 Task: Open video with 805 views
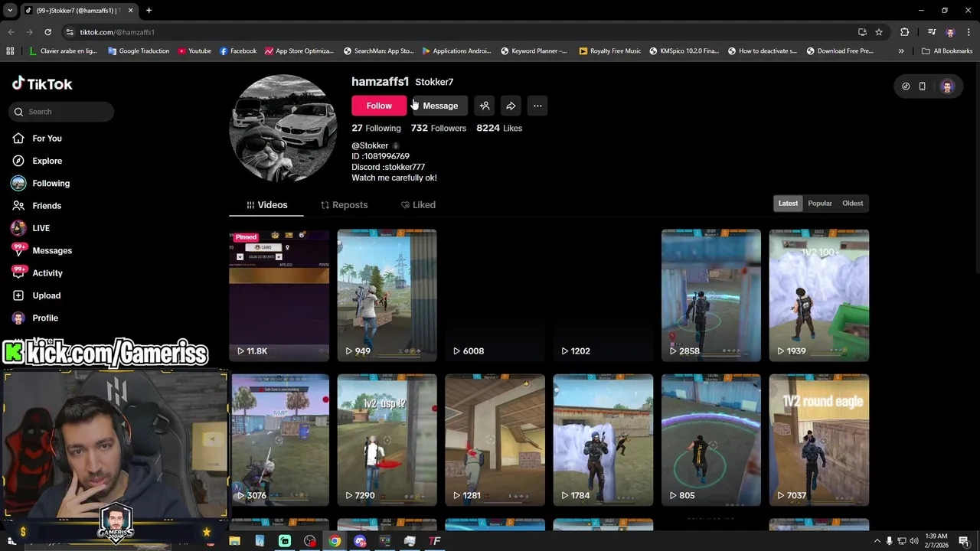(710, 440)
